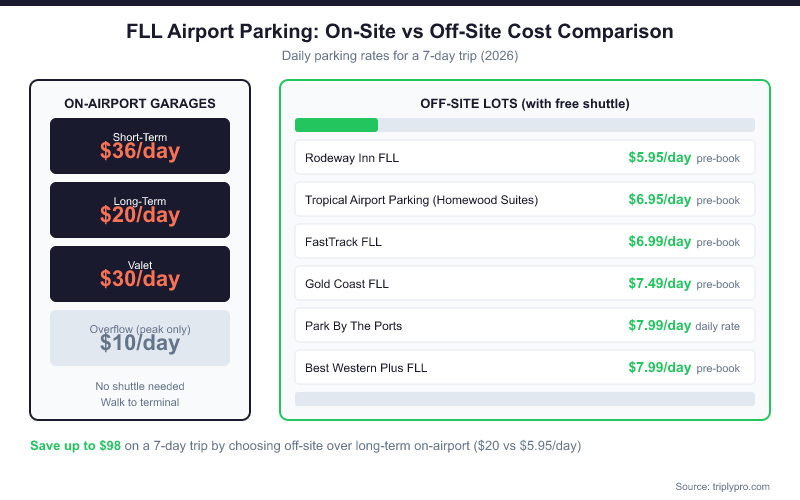Image resolution: width=800 pixels, height=500 pixels.
Task: Click the green progress bar fill
Action: (336, 125)
